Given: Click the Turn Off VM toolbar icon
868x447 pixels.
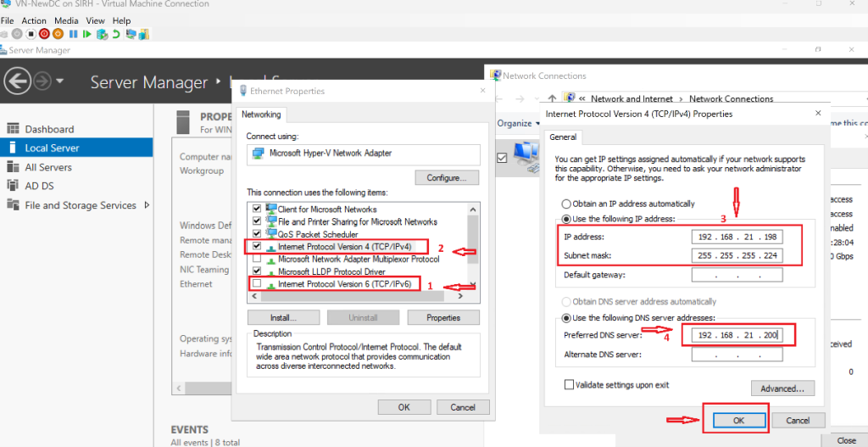Looking at the screenshot, I should (31, 34).
